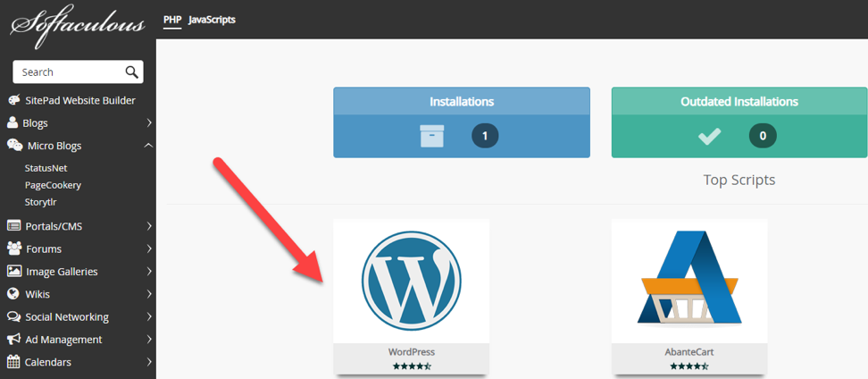Click the search magnifier icon
The height and width of the screenshot is (379, 868).
tap(131, 72)
